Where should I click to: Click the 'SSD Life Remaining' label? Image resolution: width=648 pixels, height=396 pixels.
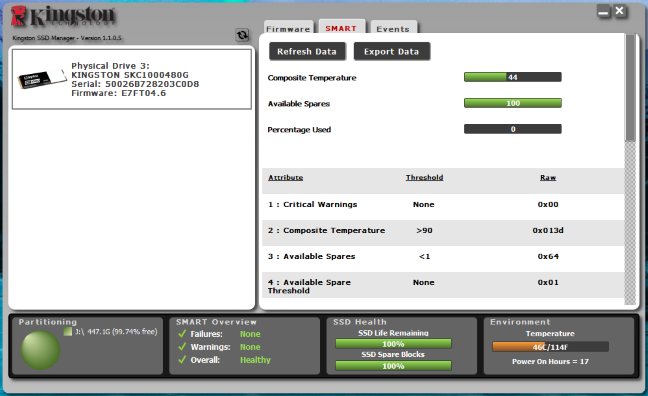[393, 333]
